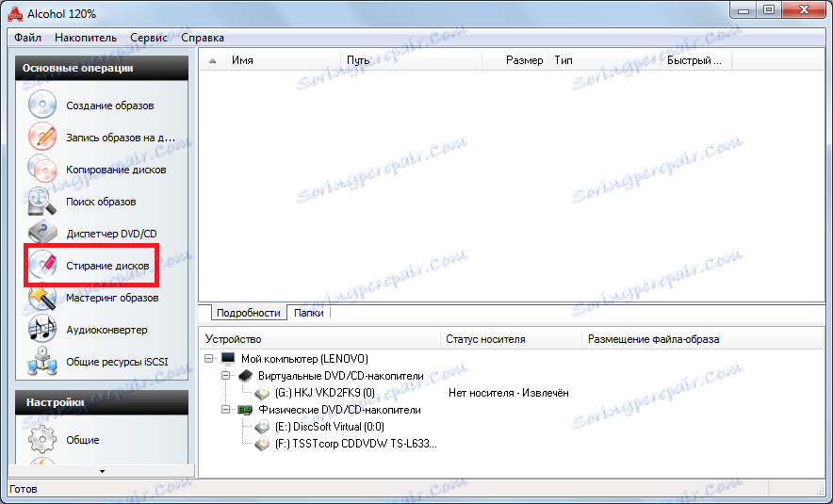Sort by Имя column header
The image size is (833, 504).
(271, 60)
